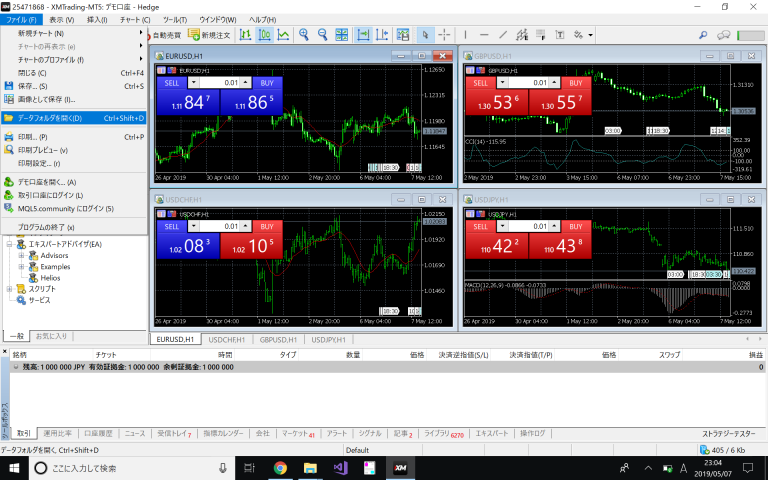Switch chart to line chart icon
768x480 pixels.
coord(284,35)
